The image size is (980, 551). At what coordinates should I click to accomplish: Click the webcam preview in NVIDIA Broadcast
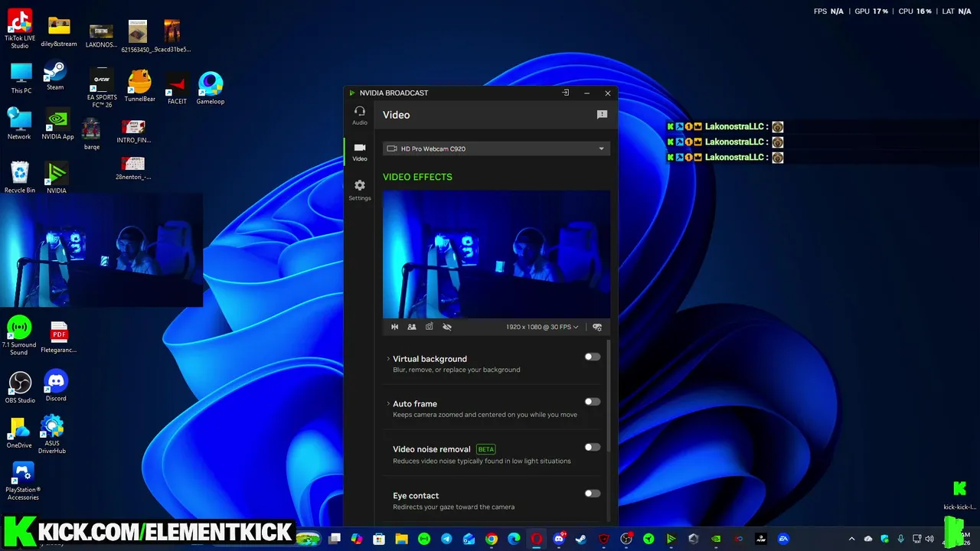[496, 254]
